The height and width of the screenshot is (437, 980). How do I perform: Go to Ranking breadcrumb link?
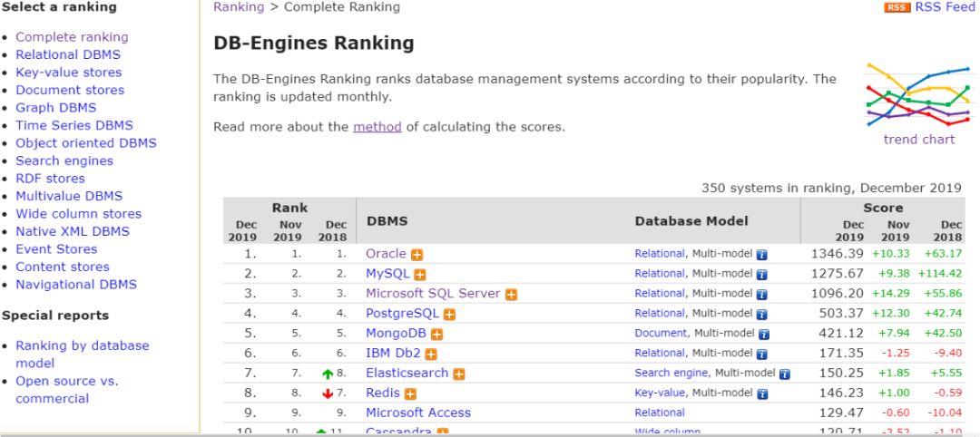coord(239,7)
